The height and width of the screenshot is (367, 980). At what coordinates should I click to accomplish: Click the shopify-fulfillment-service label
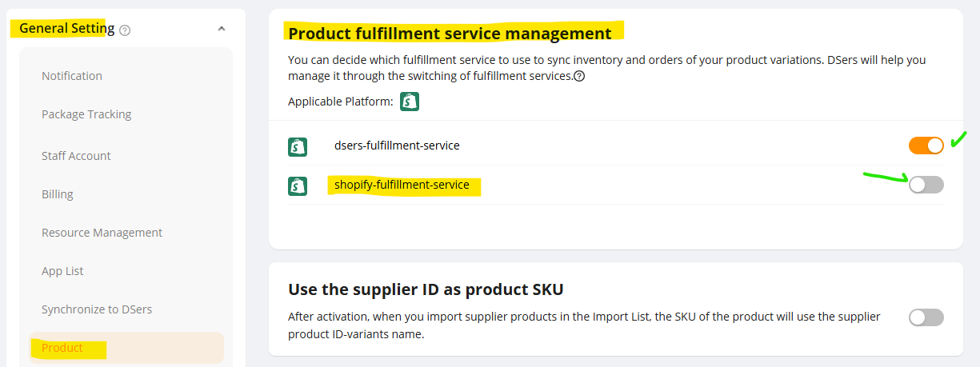click(402, 185)
